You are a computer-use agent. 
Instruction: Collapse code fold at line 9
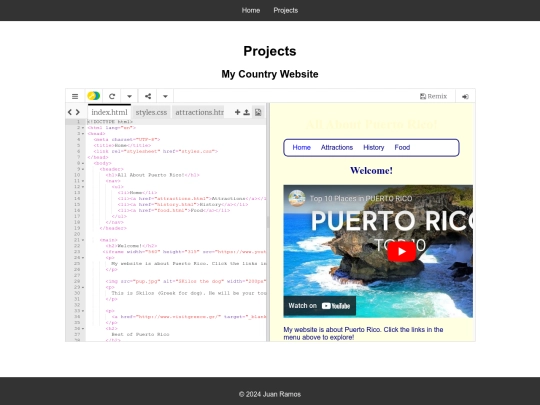83,169
